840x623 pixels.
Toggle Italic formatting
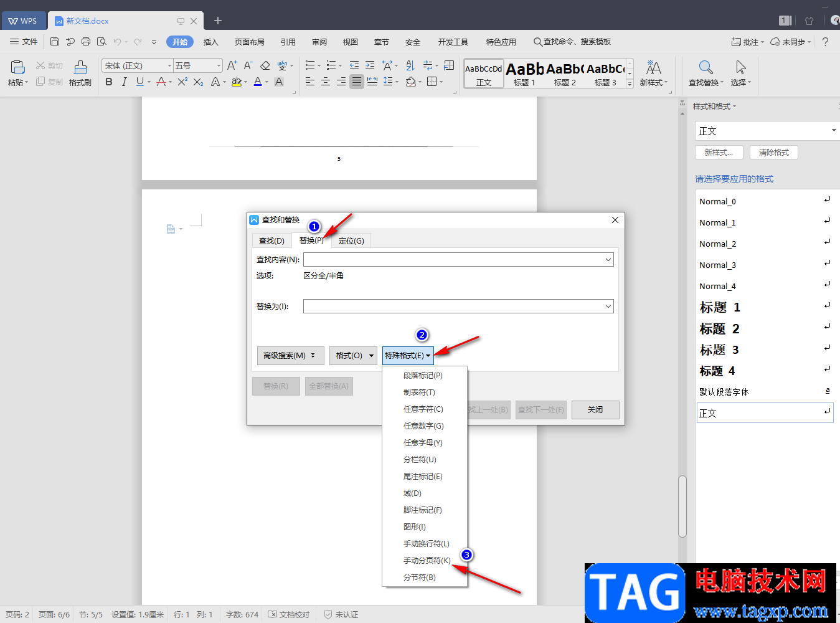click(x=125, y=82)
